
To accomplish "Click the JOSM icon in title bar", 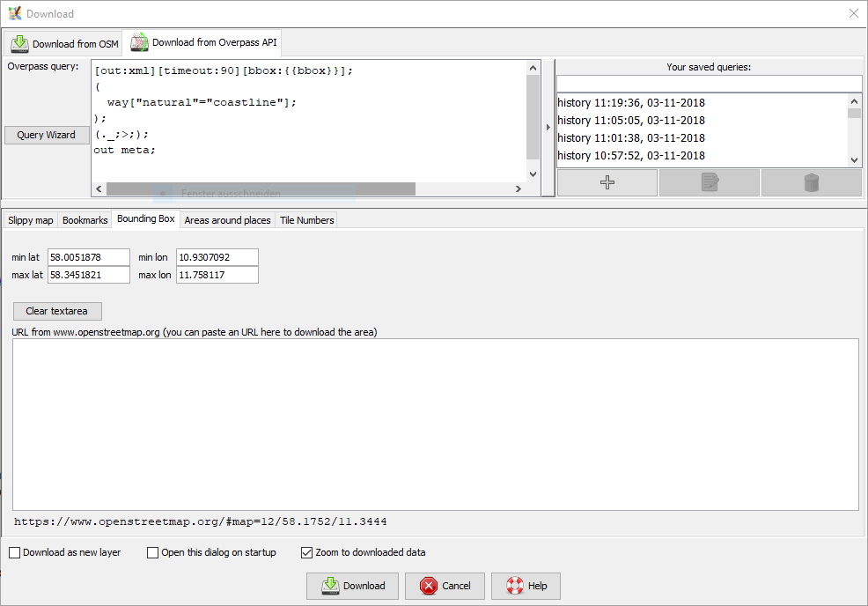I will coord(14,13).
